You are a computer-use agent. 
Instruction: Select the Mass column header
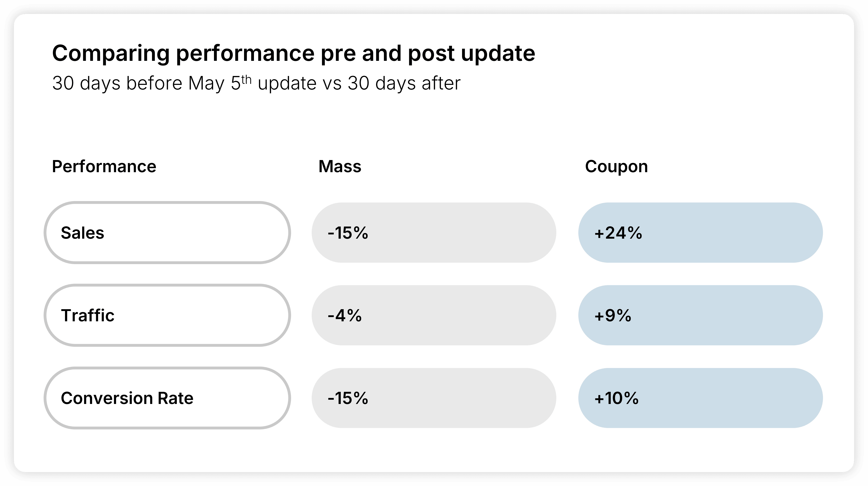click(340, 166)
